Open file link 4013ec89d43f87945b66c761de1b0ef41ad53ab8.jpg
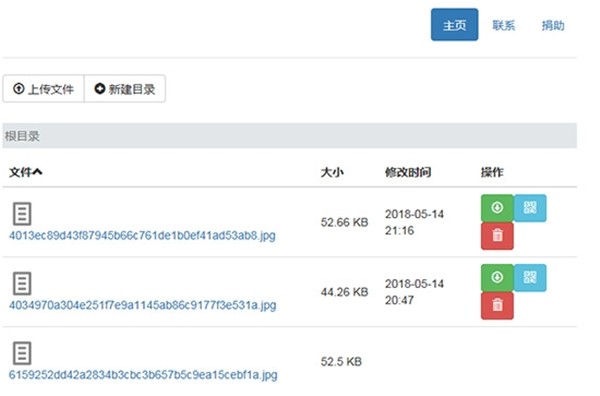Screen dimensions: 600x396 142,235
